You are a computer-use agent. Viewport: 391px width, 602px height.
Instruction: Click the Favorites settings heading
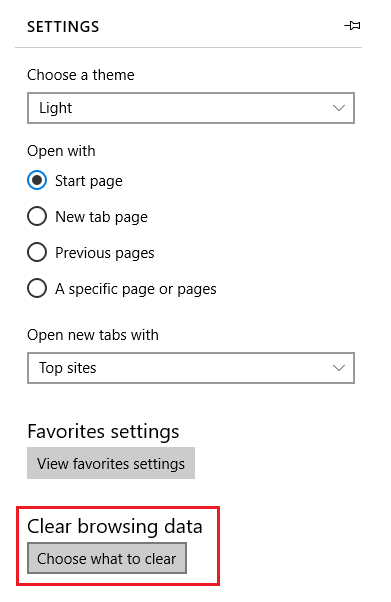coord(103,432)
